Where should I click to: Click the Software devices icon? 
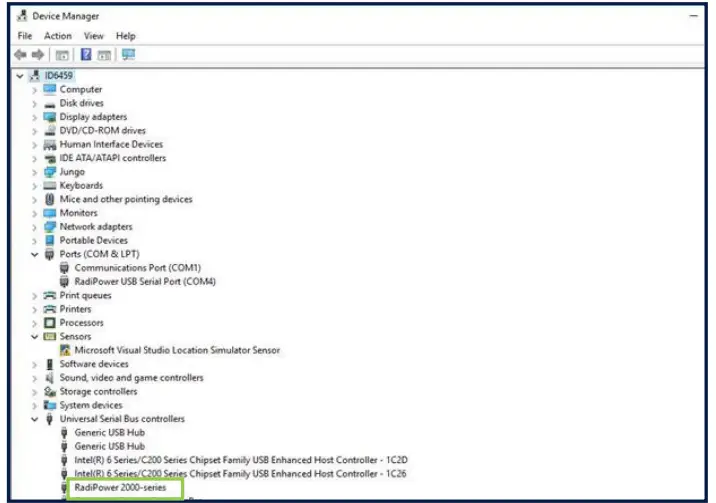pyautogui.click(x=49, y=364)
